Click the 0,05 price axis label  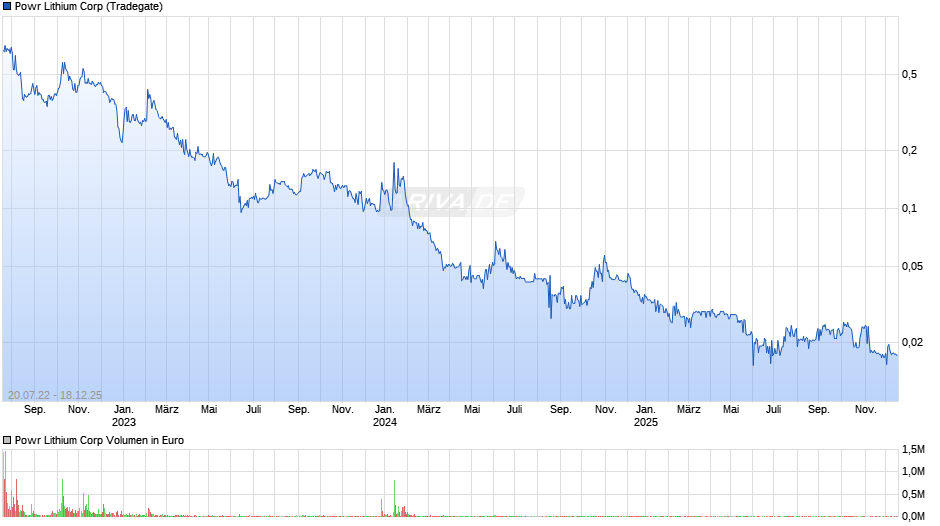click(x=912, y=266)
